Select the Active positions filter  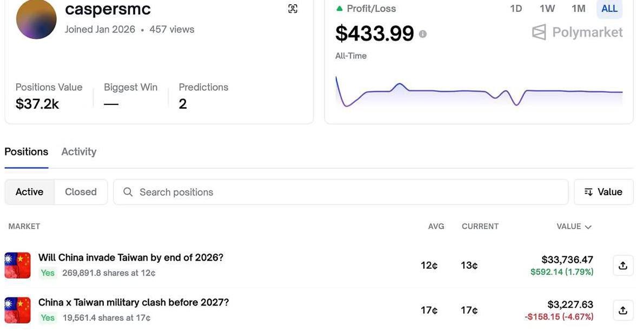click(x=30, y=192)
